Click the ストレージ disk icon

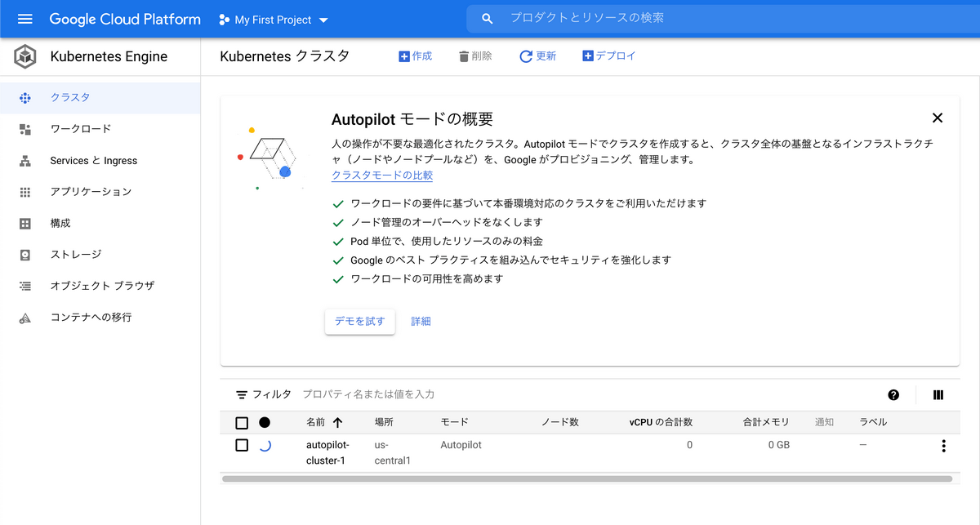pos(25,255)
